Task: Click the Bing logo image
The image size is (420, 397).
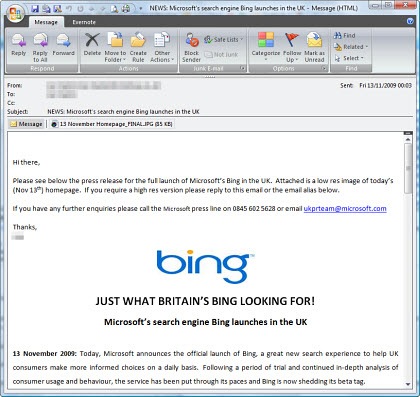Action: pos(205,267)
